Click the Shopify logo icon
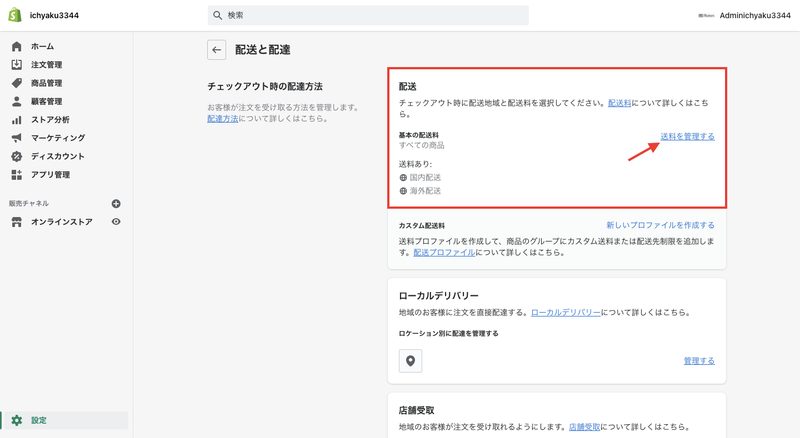The width and height of the screenshot is (800, 438). (15, 15)
